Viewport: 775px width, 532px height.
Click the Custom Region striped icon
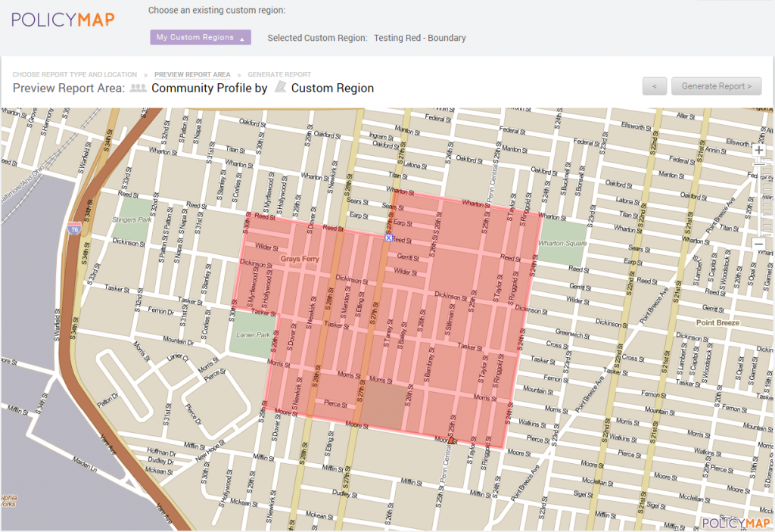pyautogui.click(x=280, y=87)
